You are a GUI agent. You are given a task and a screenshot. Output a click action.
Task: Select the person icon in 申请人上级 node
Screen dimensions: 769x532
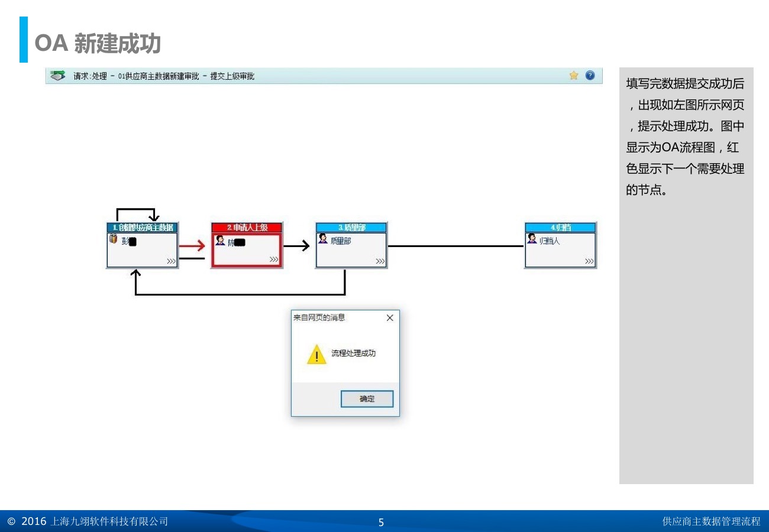click(220, 240)
